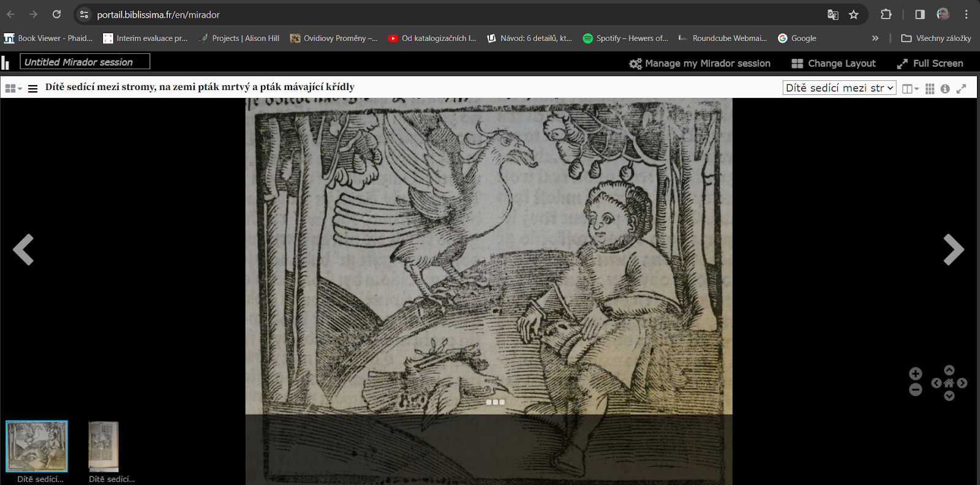The height and width of the screenshot is (485, 980).
Task: Switch to gallery thumbnails grid view
Action: pyautogui.click(x=930, y=89)
